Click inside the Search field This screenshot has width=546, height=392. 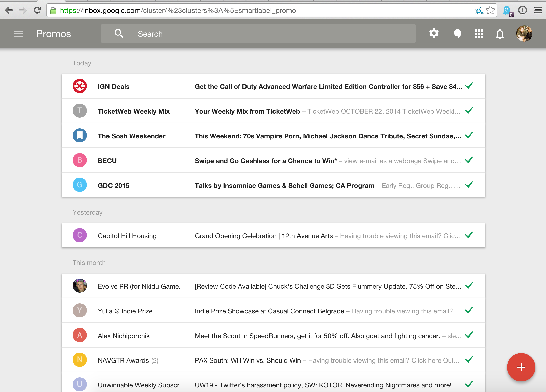227,33
